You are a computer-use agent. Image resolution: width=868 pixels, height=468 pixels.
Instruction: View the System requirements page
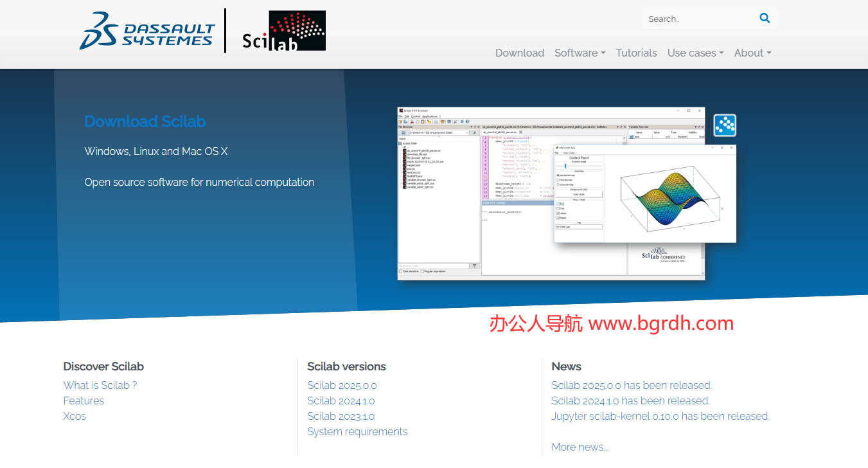click(357, 431)
